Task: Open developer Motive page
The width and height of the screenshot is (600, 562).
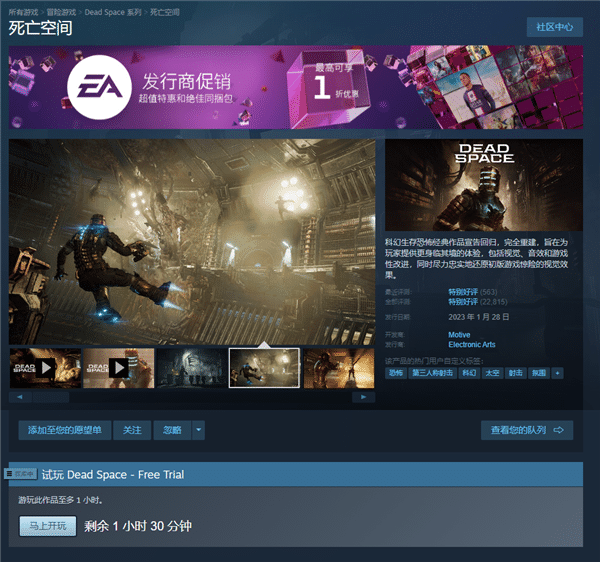Action: click(x=459, y=335)
